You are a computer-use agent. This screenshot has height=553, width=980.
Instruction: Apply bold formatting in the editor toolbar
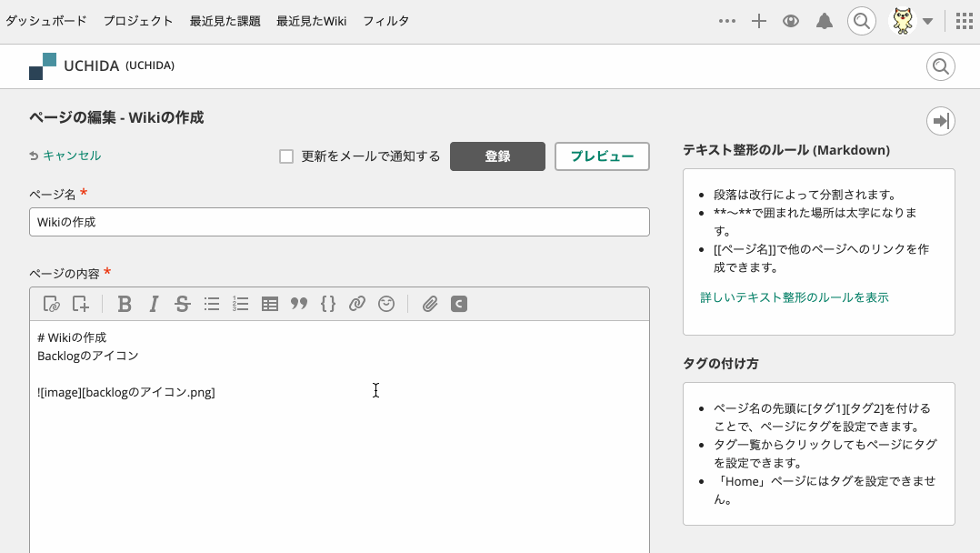tap(125, 304)
